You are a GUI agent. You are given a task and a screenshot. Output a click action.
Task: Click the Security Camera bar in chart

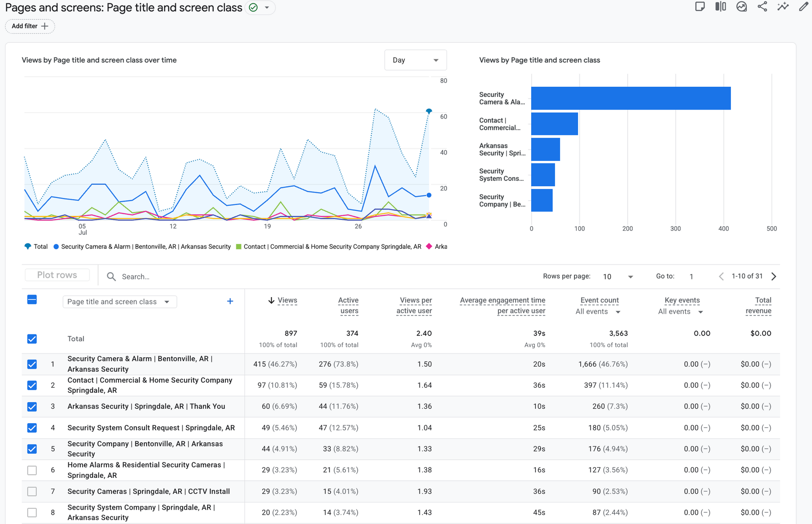(631, 98)
